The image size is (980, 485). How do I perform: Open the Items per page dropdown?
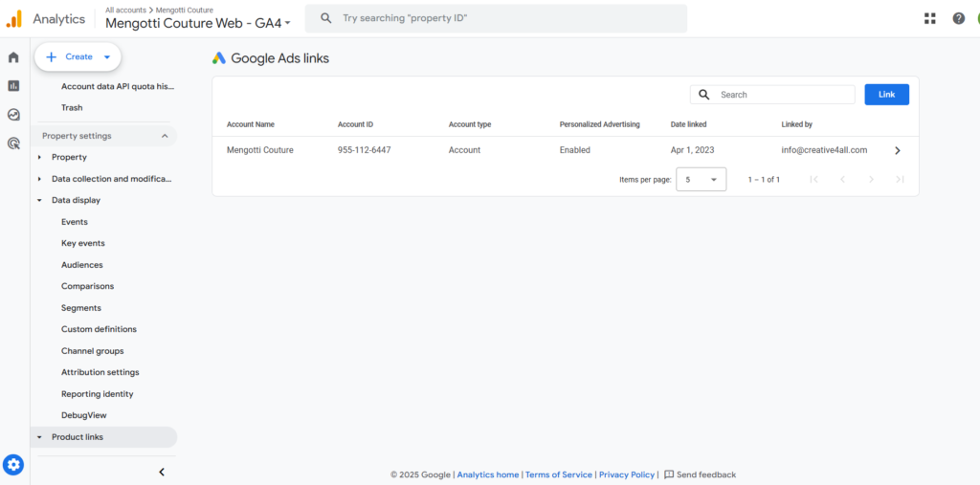702,180
